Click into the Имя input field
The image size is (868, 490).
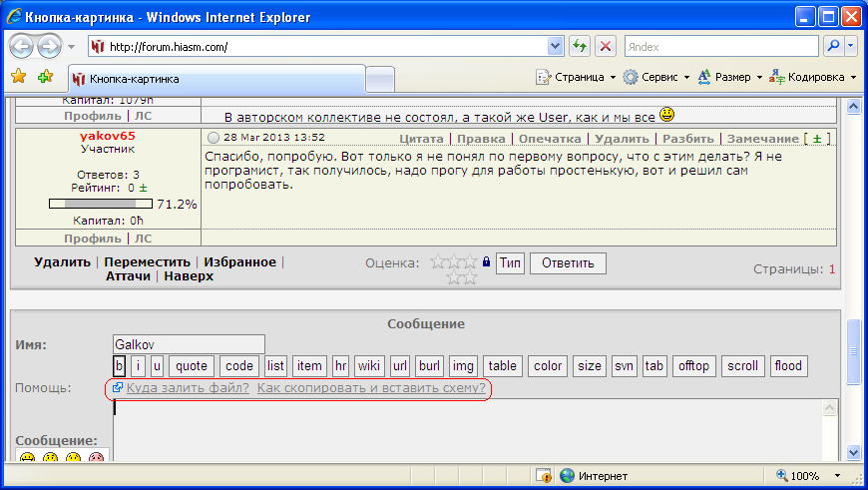coord(189,343)
